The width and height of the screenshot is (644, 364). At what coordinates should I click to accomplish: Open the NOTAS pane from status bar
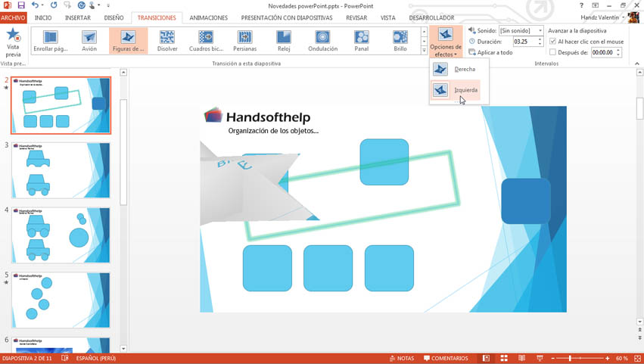click(x=402, y=358)
